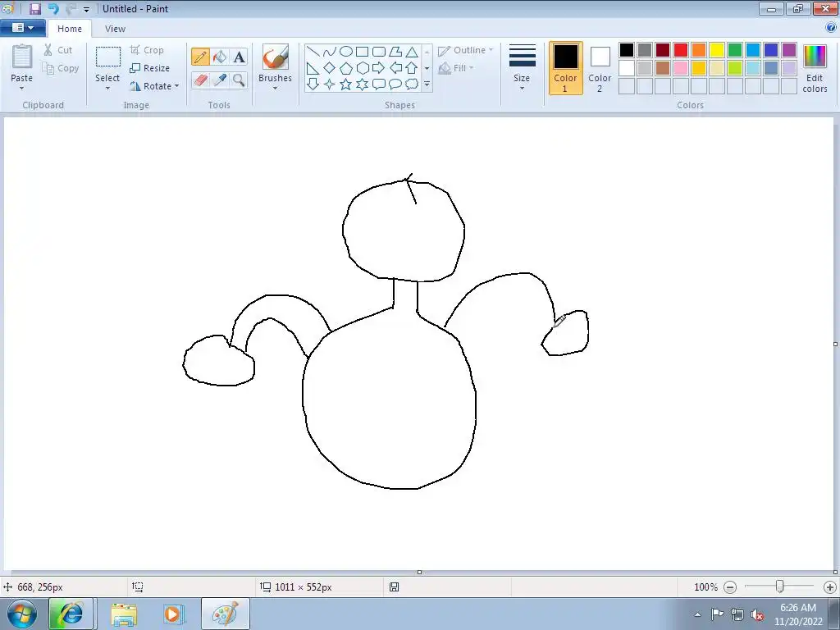The image size is (840, 630).
Task: Select the Right arrow shape
Action: 379,68
